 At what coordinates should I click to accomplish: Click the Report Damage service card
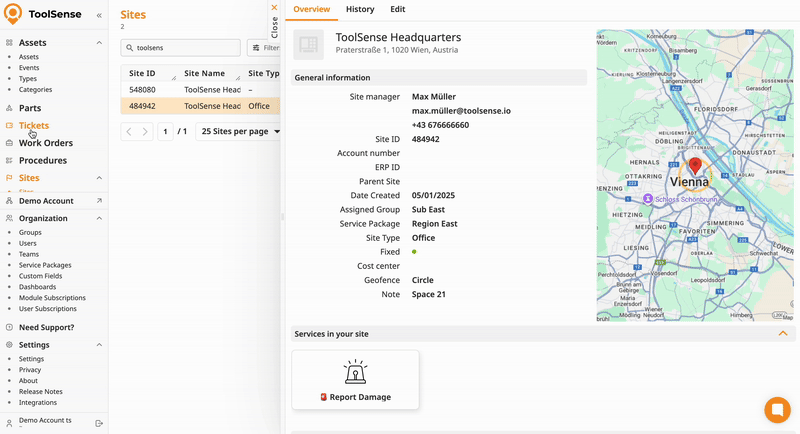pyautogui.click(x=355, y=379)
